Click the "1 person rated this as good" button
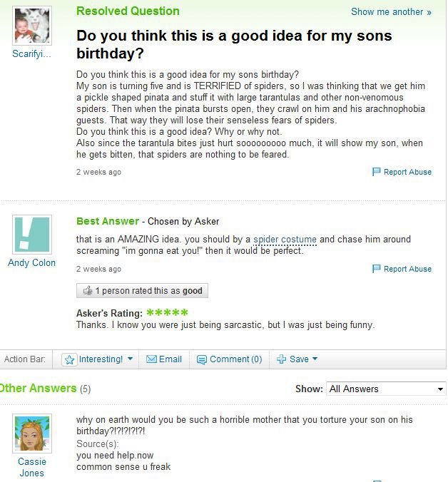The width and height of the screenshot is (448, 482). click(x=142, y=291)
